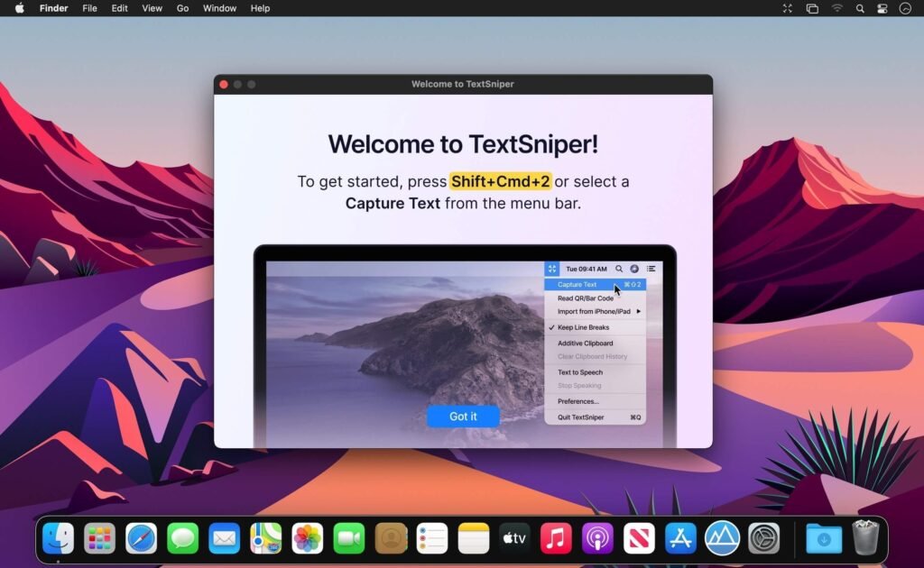Open the Music app from the Dock
924x568 pixels.
click(555, 538)
